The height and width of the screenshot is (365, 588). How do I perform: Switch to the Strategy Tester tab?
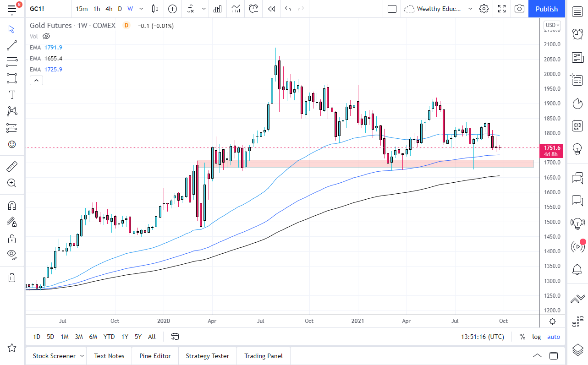click(x=207, y=356)
